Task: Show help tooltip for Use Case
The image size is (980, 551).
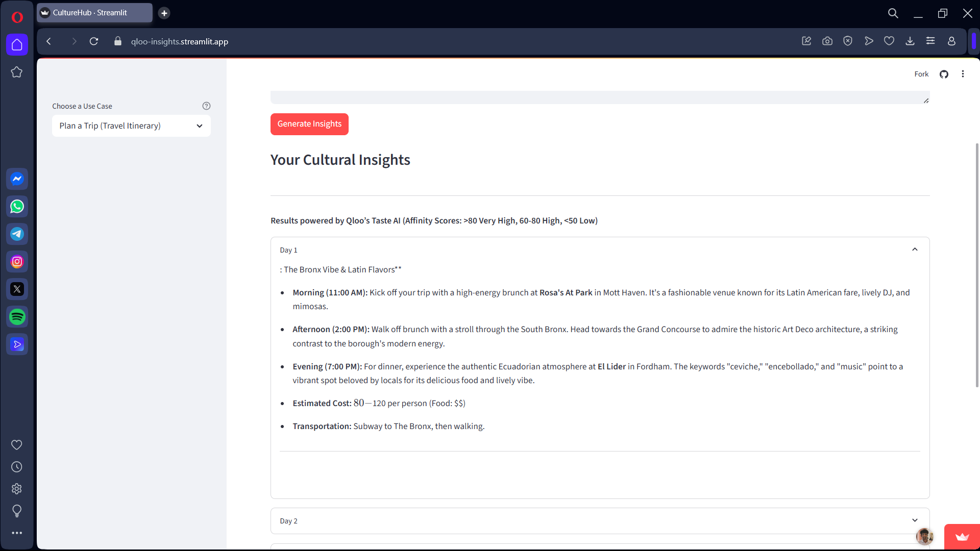Action: pos(206,106)
